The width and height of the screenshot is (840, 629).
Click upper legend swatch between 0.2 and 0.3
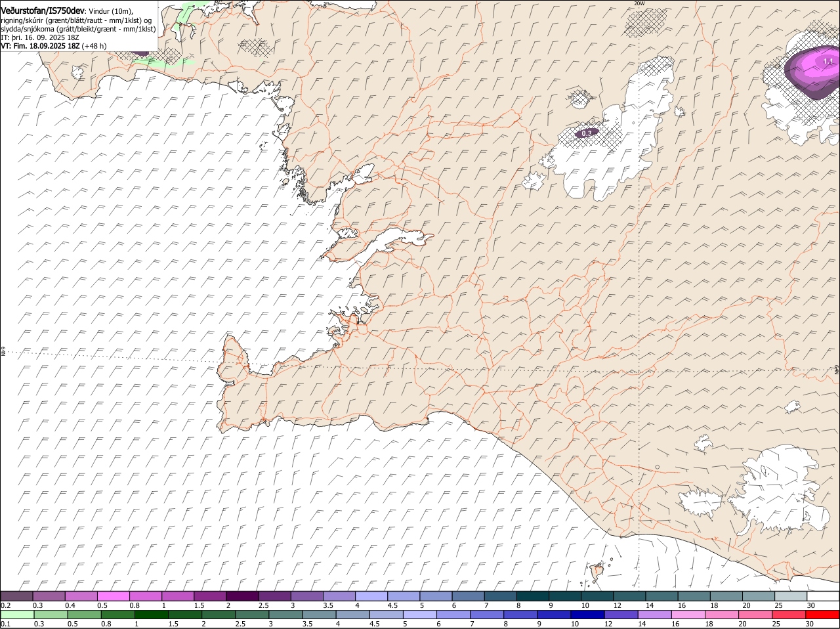tap(16, 596)
